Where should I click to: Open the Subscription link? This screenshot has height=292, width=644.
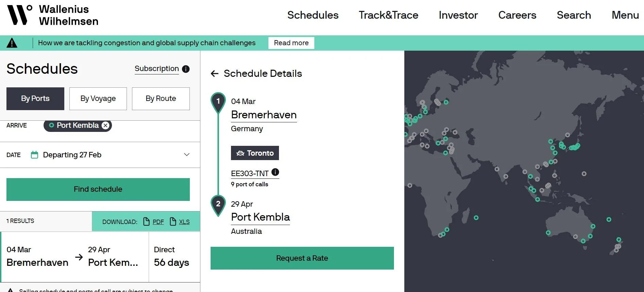click(157, 69)
